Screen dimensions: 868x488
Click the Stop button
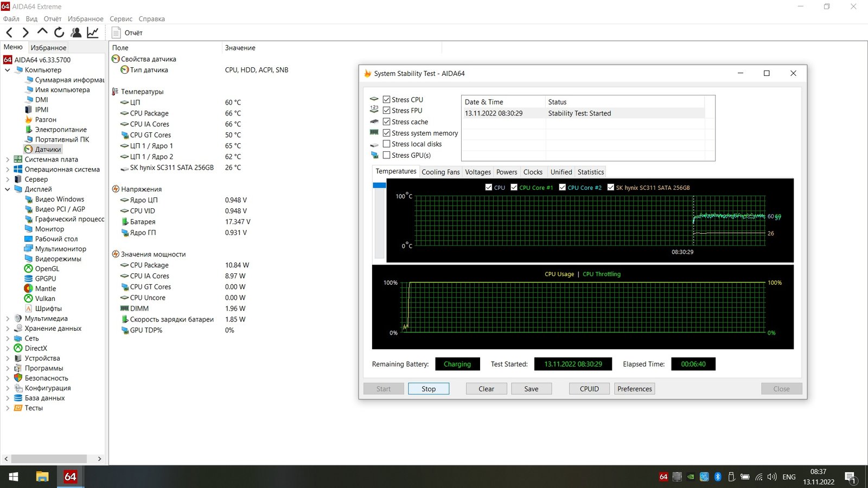click(x=429, y=389)
